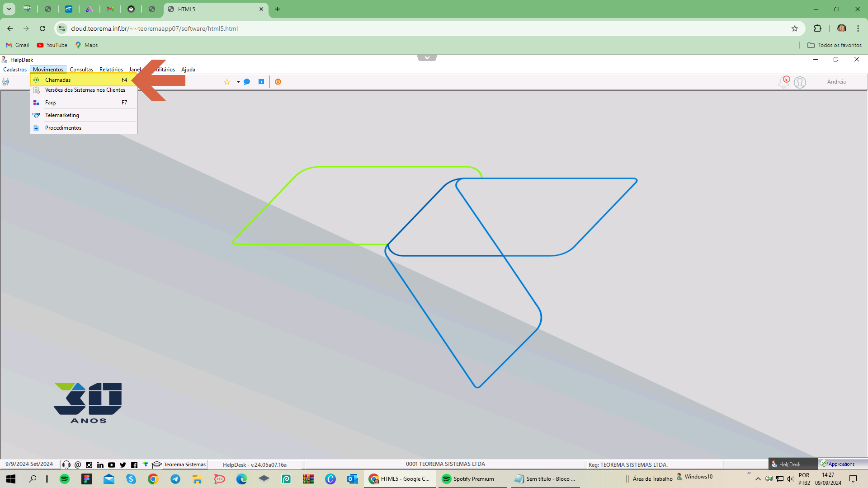The height and width of the screenshot is (488, 868).
Task: Open the chat bubble toolbar icon
Action: pos(247,82)
